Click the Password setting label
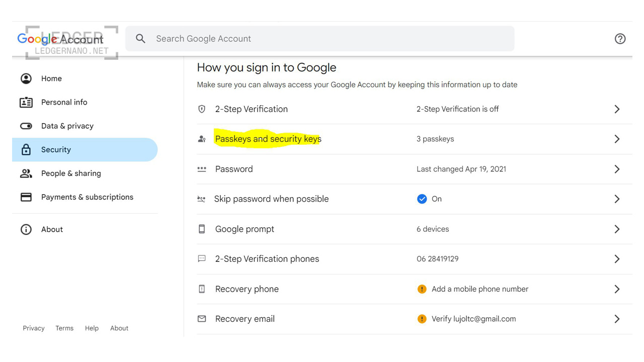644x362 pixels. [234, 169]
